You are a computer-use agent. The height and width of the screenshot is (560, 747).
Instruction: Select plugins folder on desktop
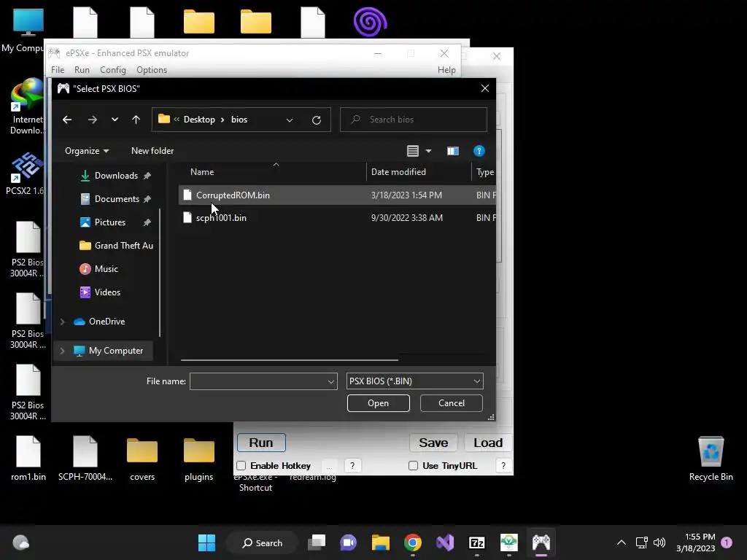coord(198,458)
